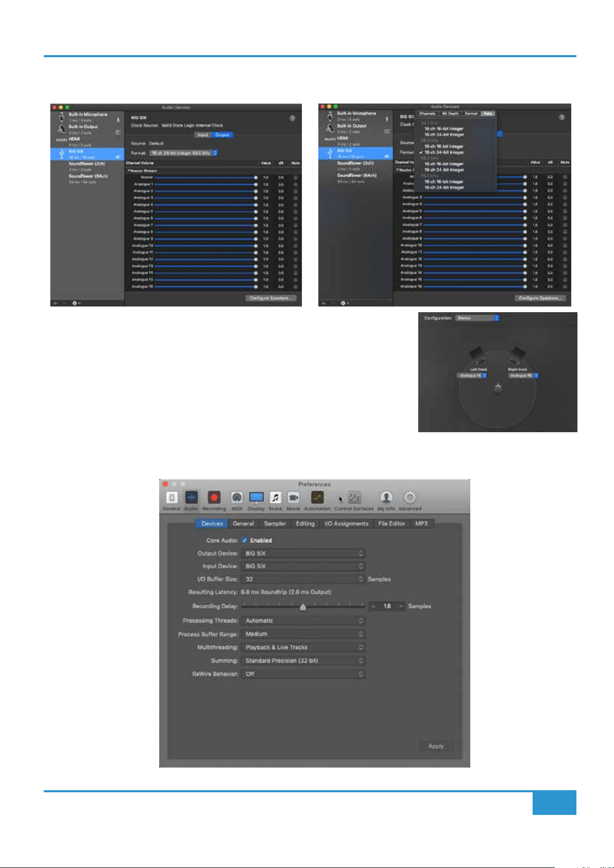Open Input Device dropdown in Preferences
Viewport: 614px width, 868px height.
coord(303,566)
